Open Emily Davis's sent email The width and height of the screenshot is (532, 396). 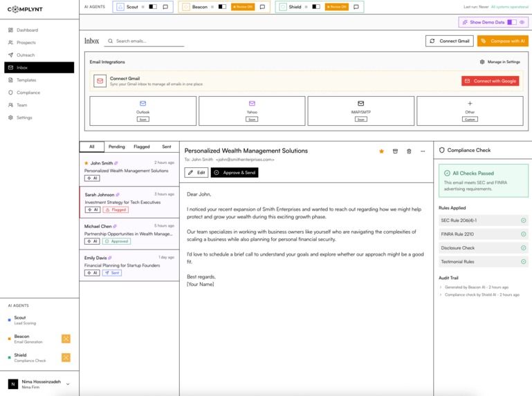(x=129, y=265)
